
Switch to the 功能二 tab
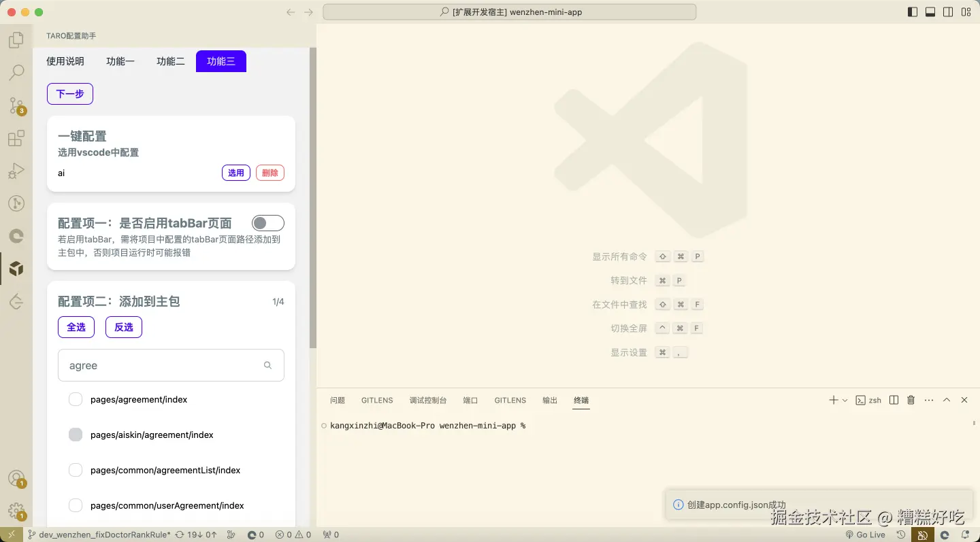click(x=171, y=61)
